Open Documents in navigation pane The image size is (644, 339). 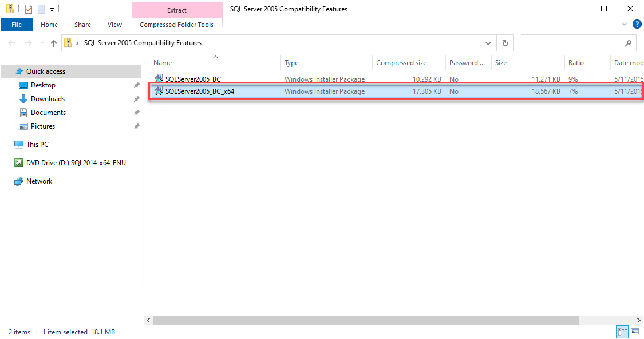48,113
